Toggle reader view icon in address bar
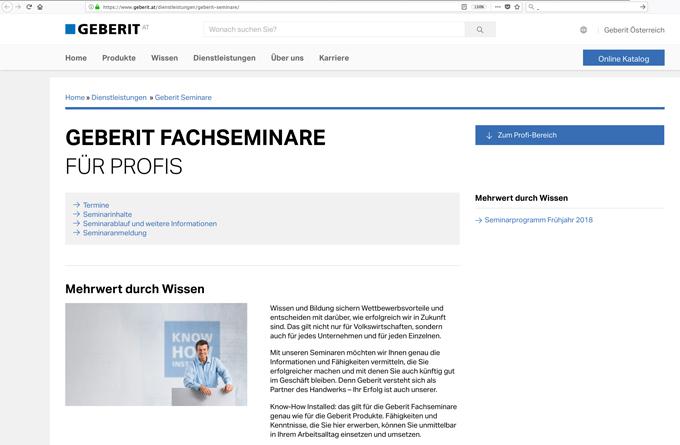This screenshot has height=445, width=680. tap(464, 7)
